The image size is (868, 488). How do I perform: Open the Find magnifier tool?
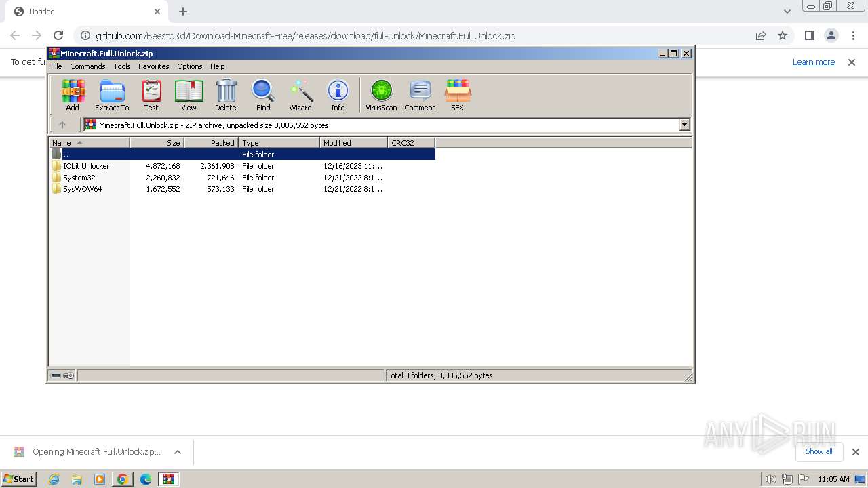[263, 96]
